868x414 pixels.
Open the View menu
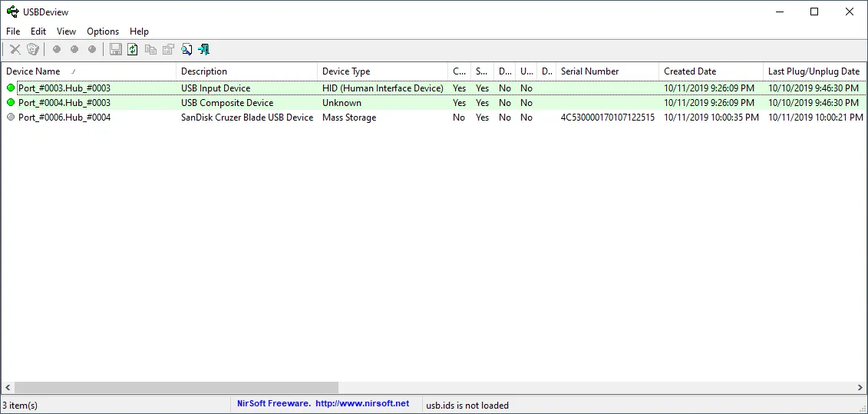pyautogui.click(x=67, y=31)
